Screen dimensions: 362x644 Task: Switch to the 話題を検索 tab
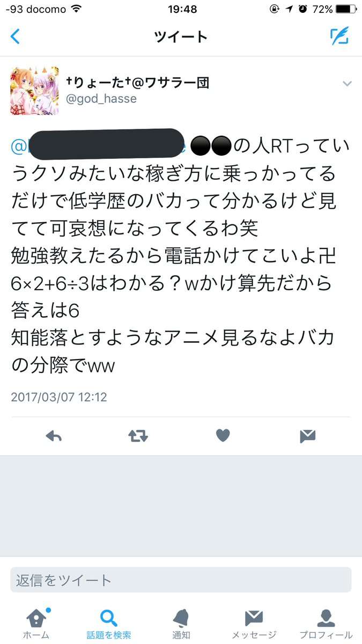[109, 624]
